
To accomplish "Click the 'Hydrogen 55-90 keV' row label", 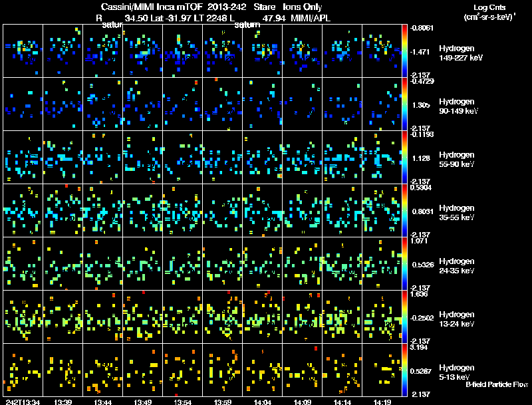I will [x=457, y=160].
